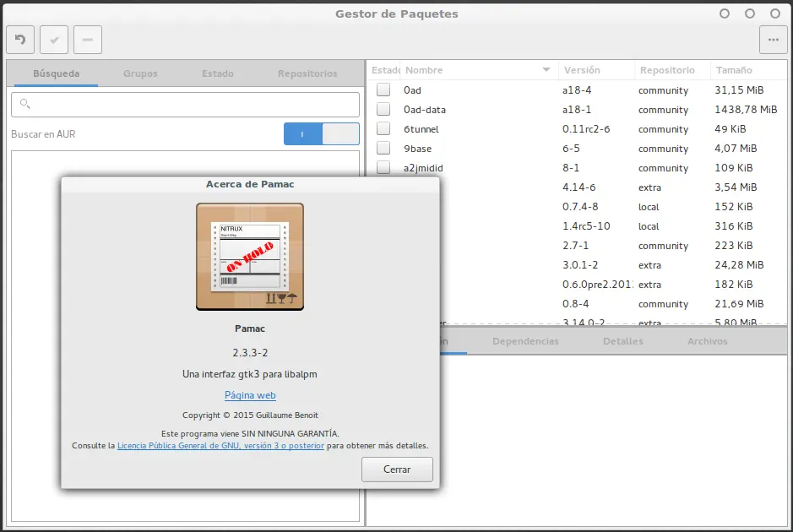Switch to the Repositorios tab
This screenshot has width=793, height=532.
point(307,73)
